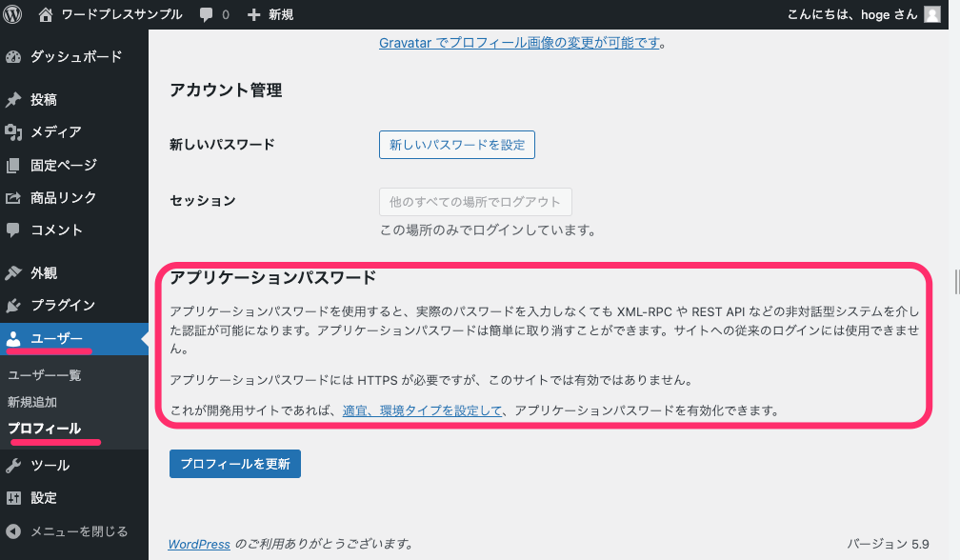Click この場所のみでログインしています text
Screen dimensions: 960x560
pos(488,230)
